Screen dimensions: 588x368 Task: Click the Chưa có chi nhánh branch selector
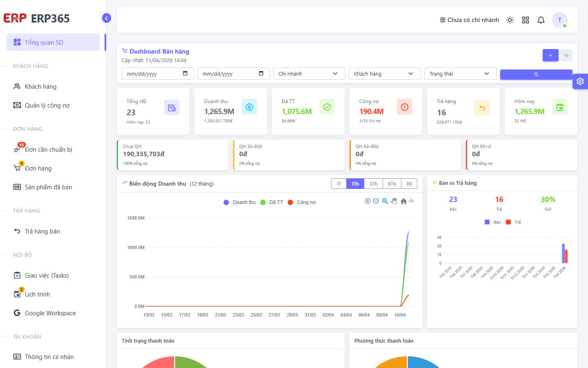pos(470,20)
